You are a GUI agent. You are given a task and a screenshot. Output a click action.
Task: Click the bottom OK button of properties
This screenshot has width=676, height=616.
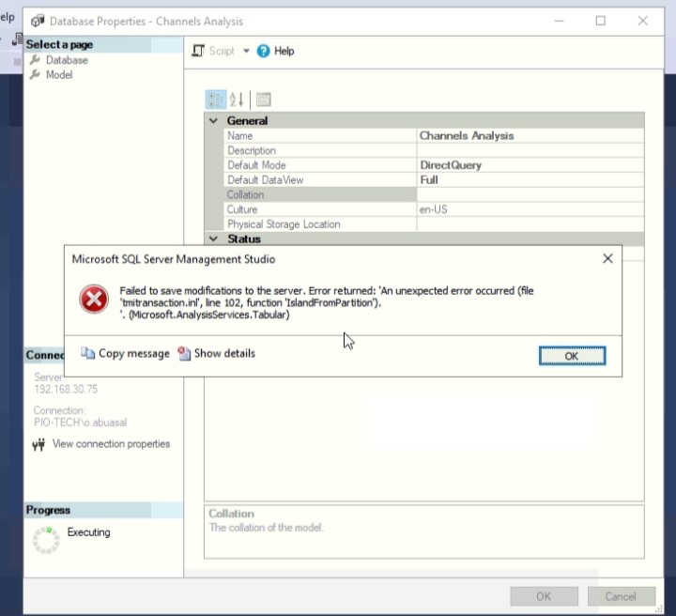pyautogui.click(x=544, y=596)
